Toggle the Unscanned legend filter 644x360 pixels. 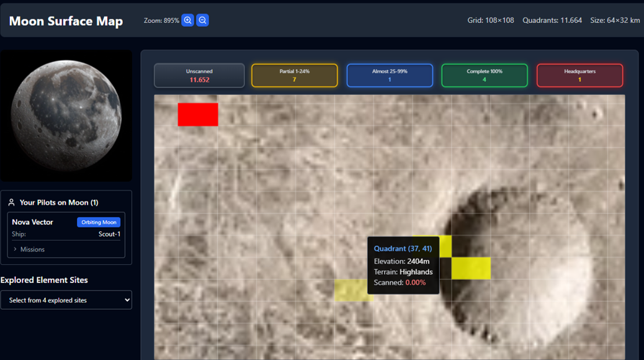199,76
